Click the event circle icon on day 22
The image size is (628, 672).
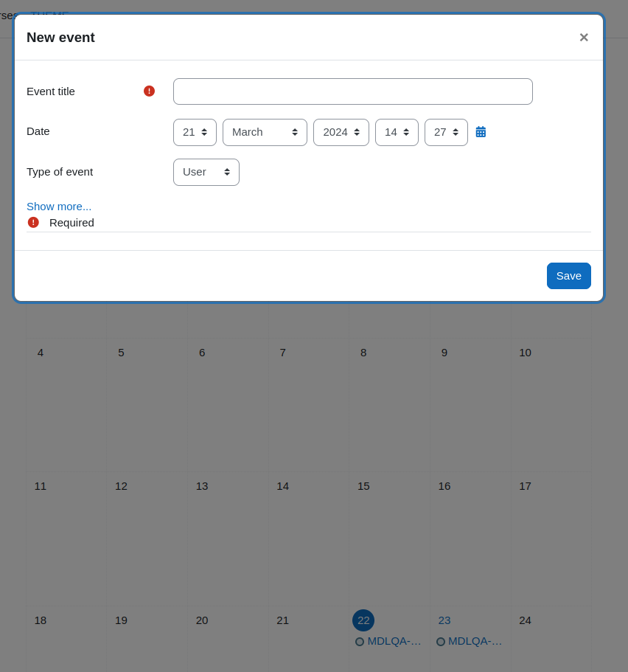[x=360, y=642]
